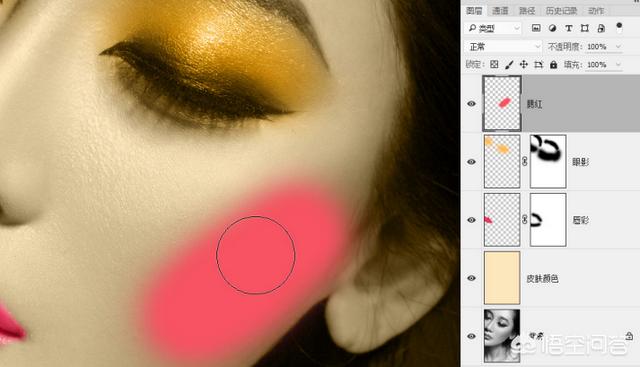Open the 类型 filter type dropdown
640x367 pixels.
(493, 28)
